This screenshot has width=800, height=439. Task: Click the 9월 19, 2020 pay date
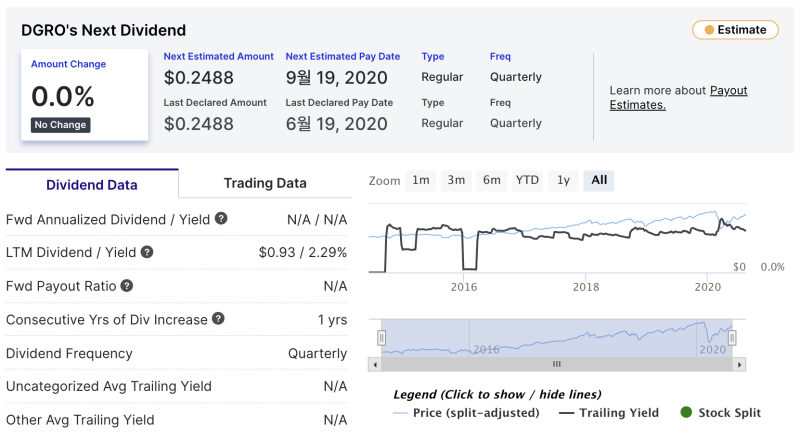[x=336, y=78]
